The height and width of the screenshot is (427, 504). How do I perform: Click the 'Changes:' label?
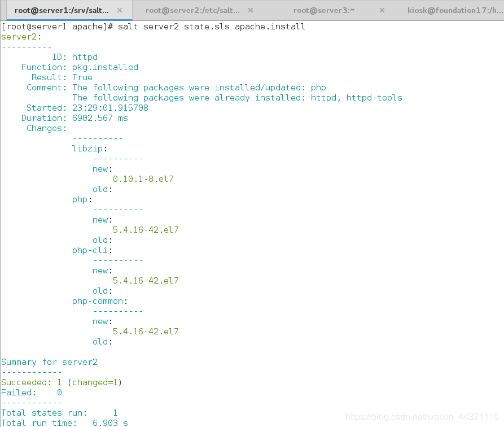pos(47,128)
